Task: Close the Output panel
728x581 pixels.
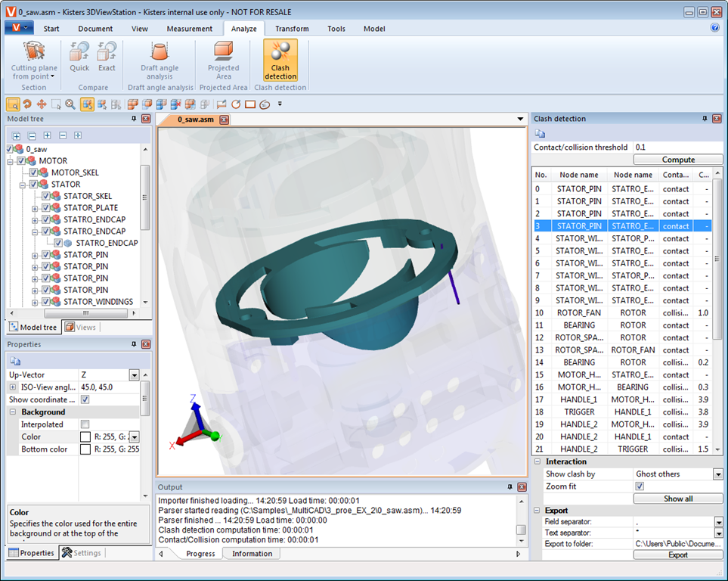Action: 522,486
